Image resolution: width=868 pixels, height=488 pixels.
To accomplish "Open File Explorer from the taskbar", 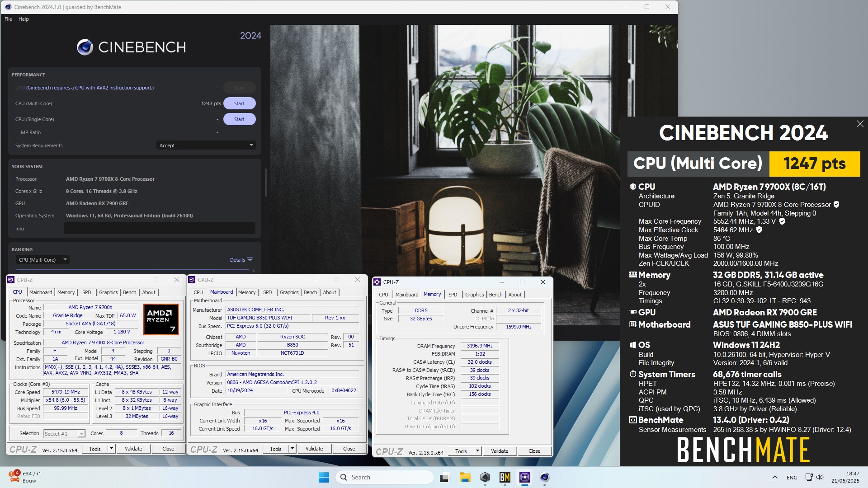I will point(465,477).
